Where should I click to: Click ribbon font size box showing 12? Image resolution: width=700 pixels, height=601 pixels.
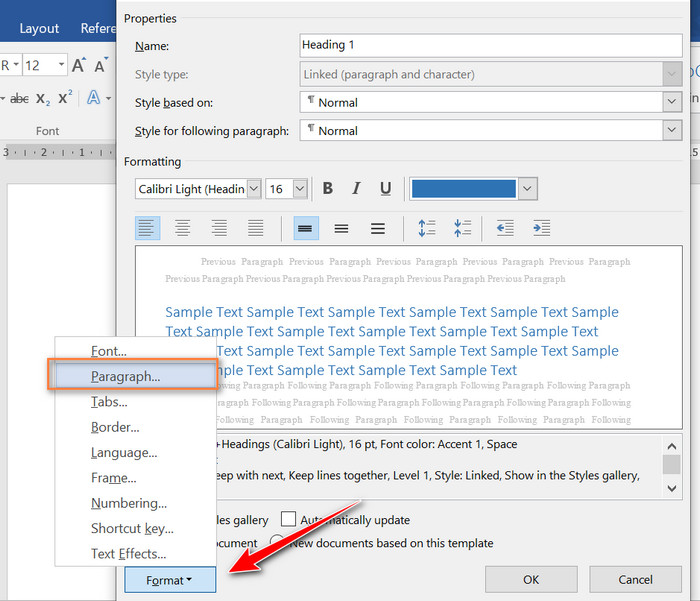(39, 65)
